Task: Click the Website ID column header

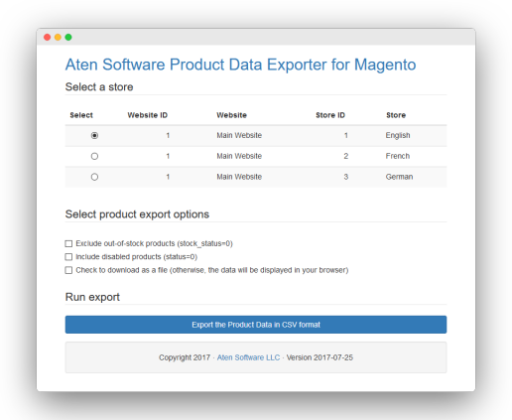Action: click(148, 115)
